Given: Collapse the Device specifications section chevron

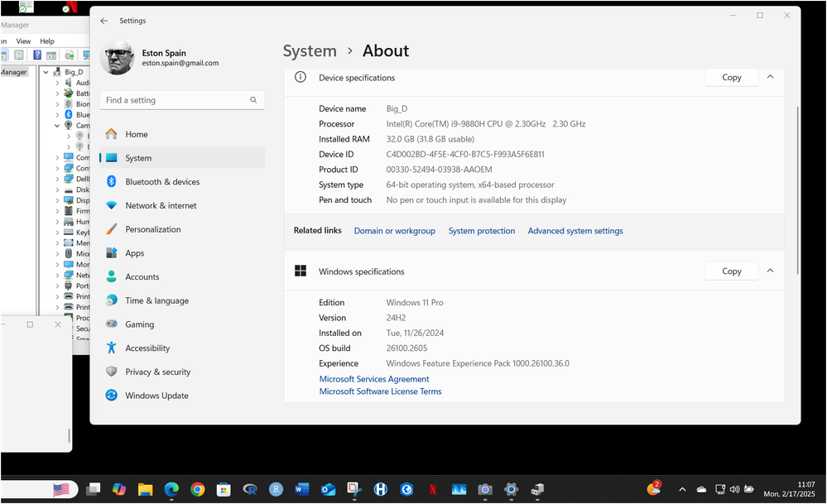Looking at the screenshot, I should coord(770,77).
